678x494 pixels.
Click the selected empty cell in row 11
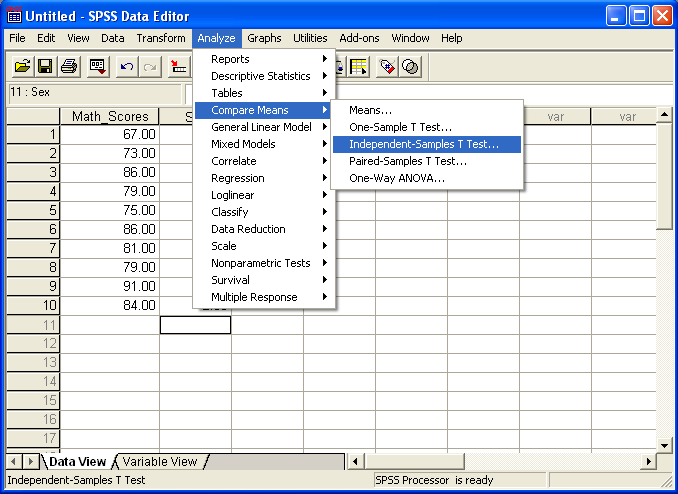click(x=195, y=325)
